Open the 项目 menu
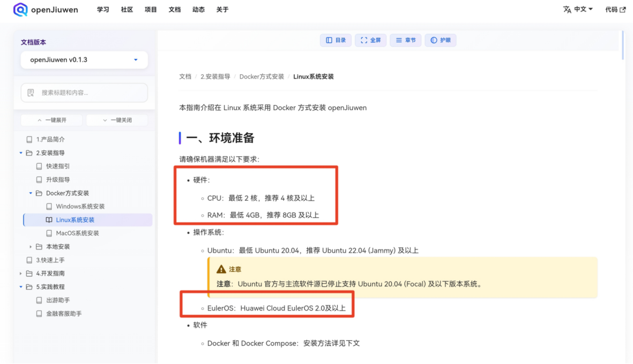 (x=151, y=9)
